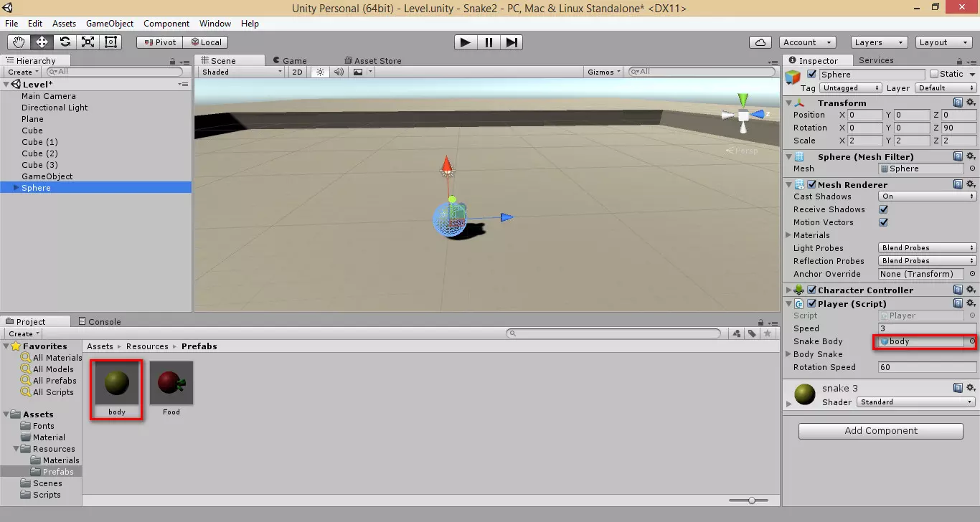Expand the Materials section
980x522 pixels.
(x=790, y=235)
